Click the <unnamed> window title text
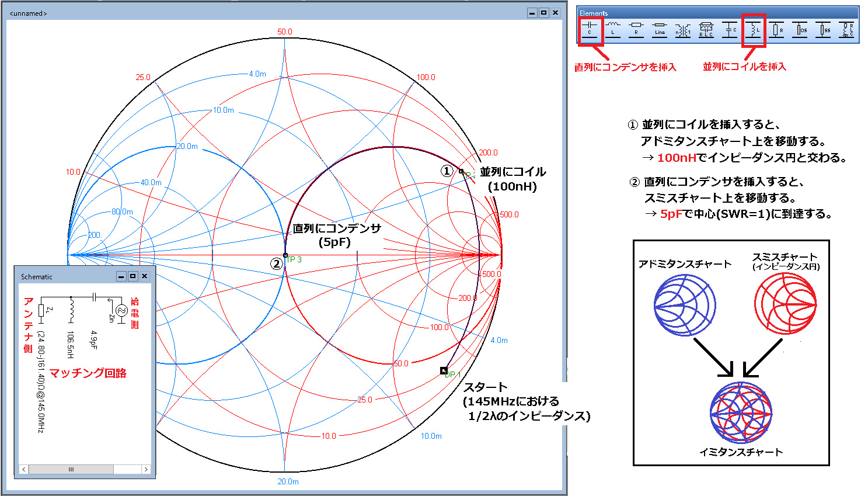The width and height of the screenshot is (868, 496). tap(28, 13)
